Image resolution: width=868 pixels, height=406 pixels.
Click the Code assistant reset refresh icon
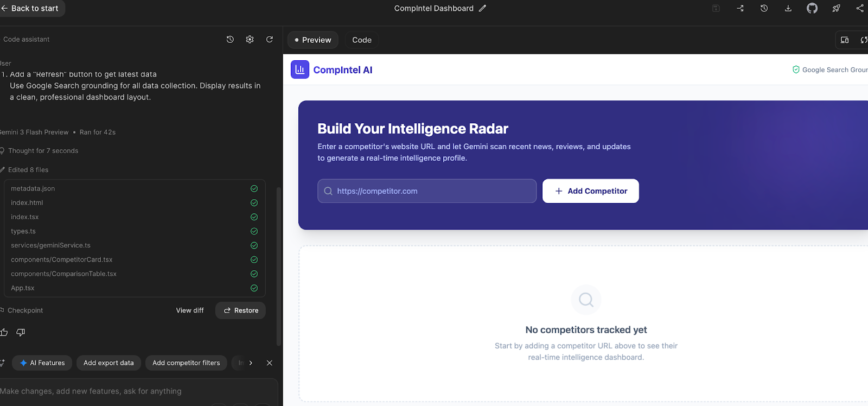point(270,40)
